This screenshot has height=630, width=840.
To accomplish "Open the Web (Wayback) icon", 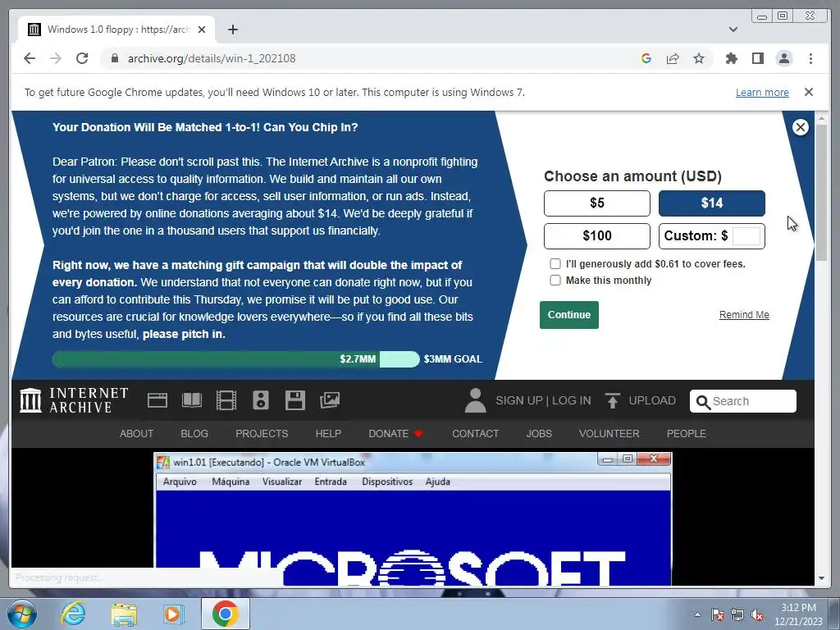I will click(x=157, y=400).
